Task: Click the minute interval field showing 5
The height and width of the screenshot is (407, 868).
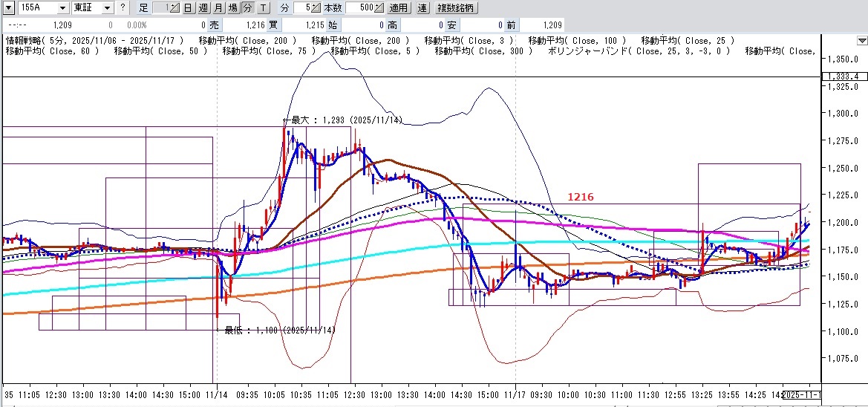Action: [x=302, y=7]
